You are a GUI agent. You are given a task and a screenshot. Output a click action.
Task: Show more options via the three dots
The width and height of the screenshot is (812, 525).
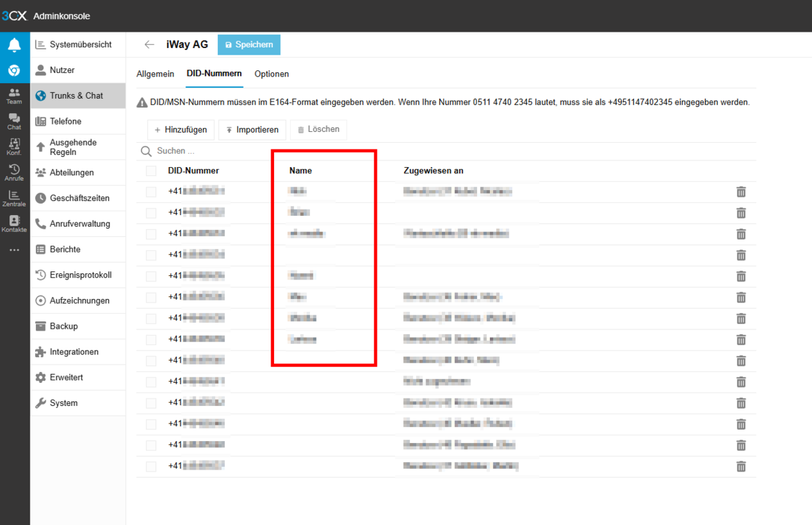pos(14,250)
